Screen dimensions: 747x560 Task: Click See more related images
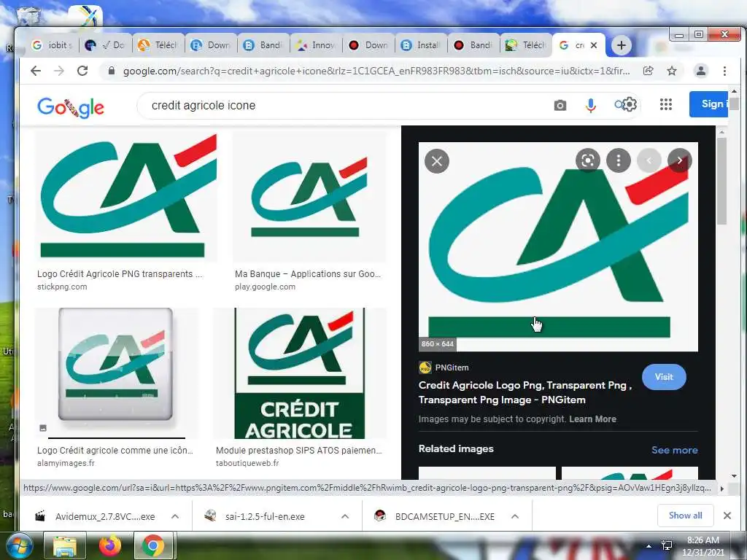675,450
